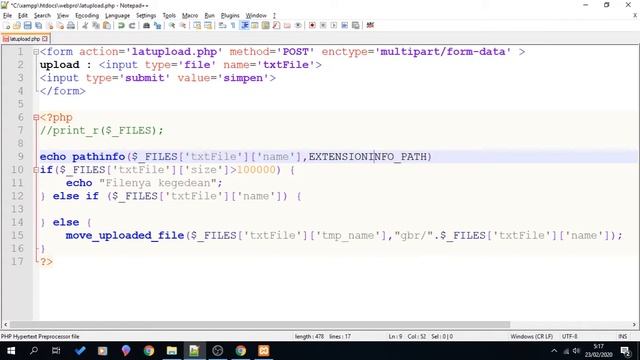Toggle file monitoring eye icon
The height and width of the screenshot is (360, 640).
tap(298, 25)
